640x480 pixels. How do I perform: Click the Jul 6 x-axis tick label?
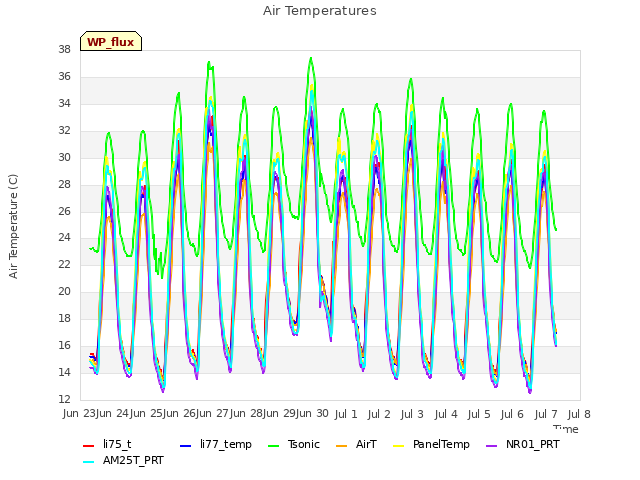[512, 414]
